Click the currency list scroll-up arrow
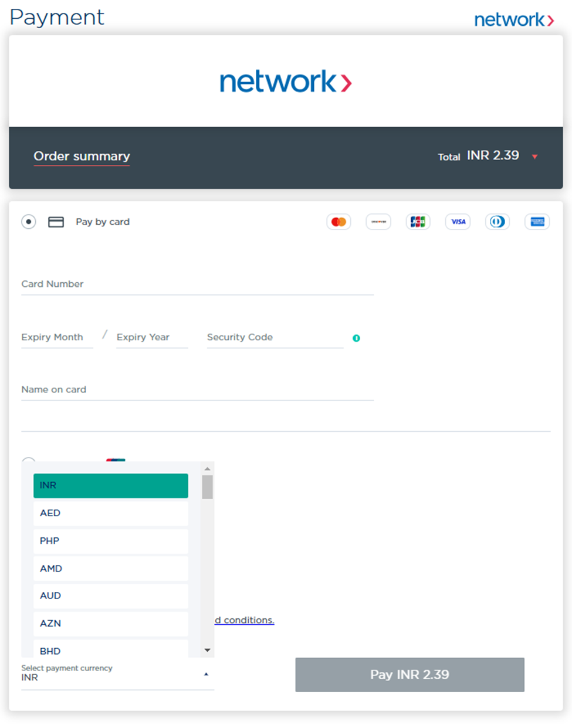 coord(207,469)
